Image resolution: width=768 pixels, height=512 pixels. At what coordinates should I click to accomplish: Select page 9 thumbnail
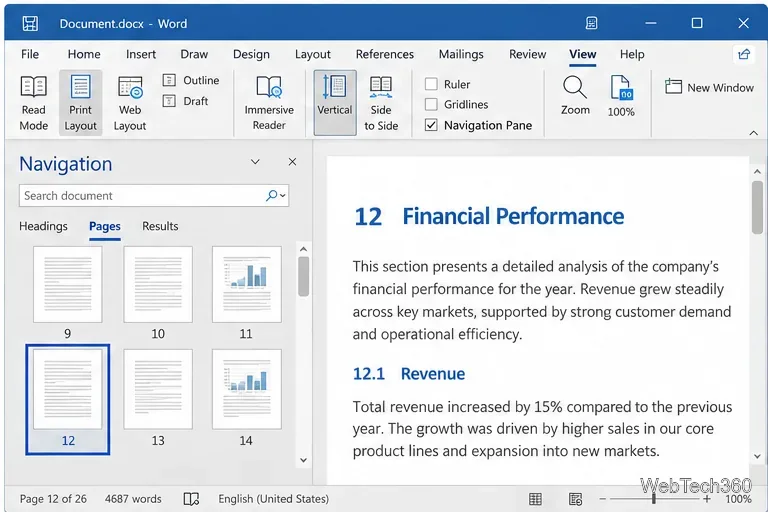coord(68,284)
